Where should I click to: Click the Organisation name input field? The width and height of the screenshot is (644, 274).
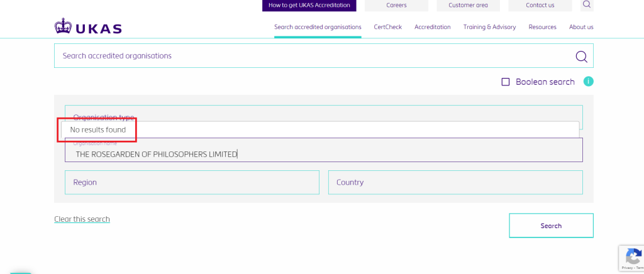click(324, 150)
